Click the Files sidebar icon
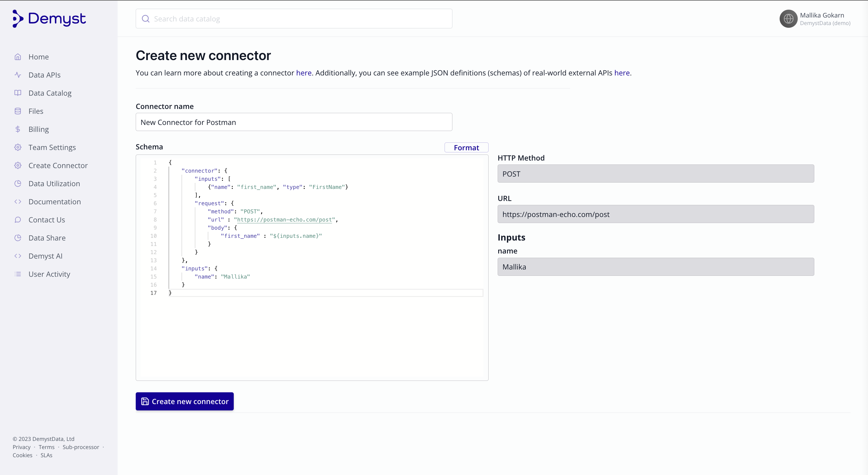Screen dimensions: 868x475 tap(18, 111)
